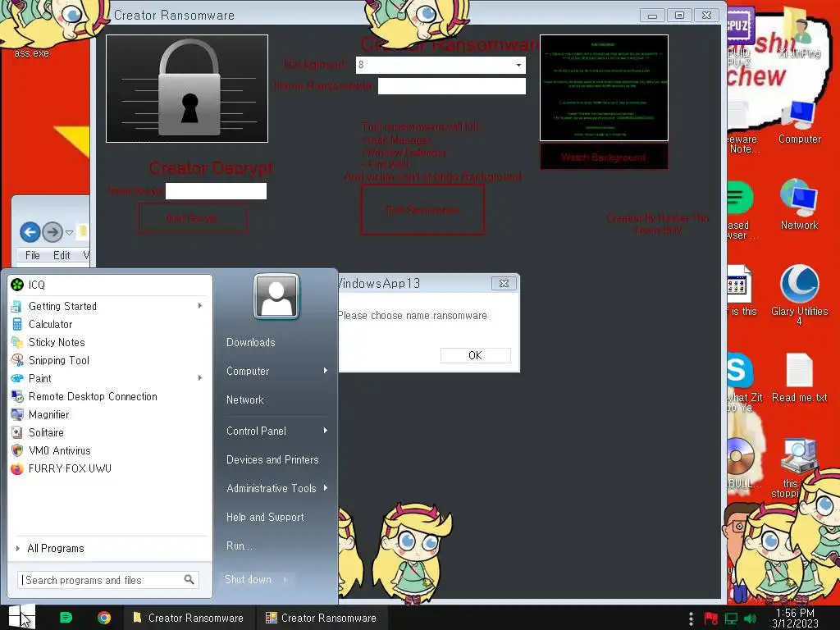Click the user account picture
Viewport: 840px width, 630px height.
(x=276, y=296)
